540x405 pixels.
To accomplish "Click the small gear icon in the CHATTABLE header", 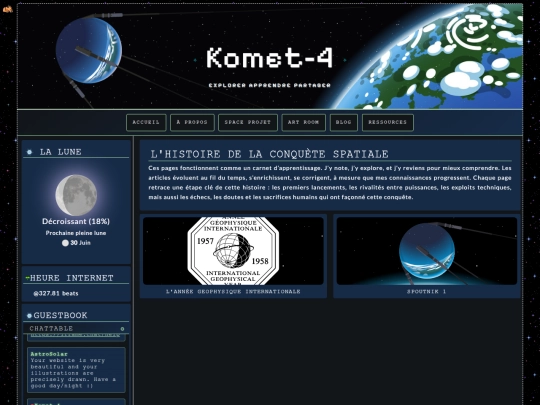I will tap(122, 329).
